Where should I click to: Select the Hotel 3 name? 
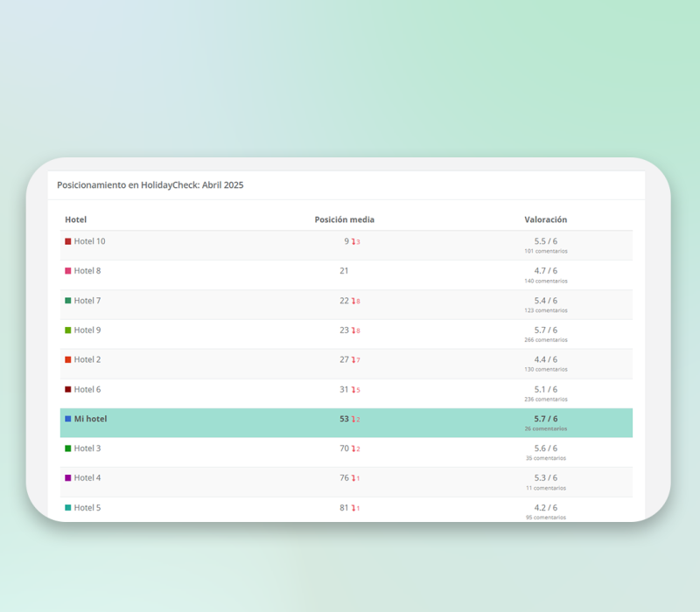(x=87, y=449)
